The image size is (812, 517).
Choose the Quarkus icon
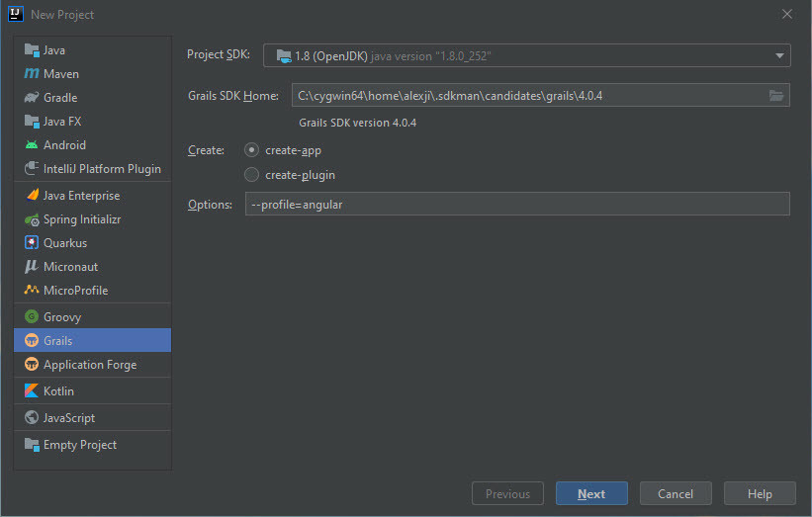[x=32, y=243]
